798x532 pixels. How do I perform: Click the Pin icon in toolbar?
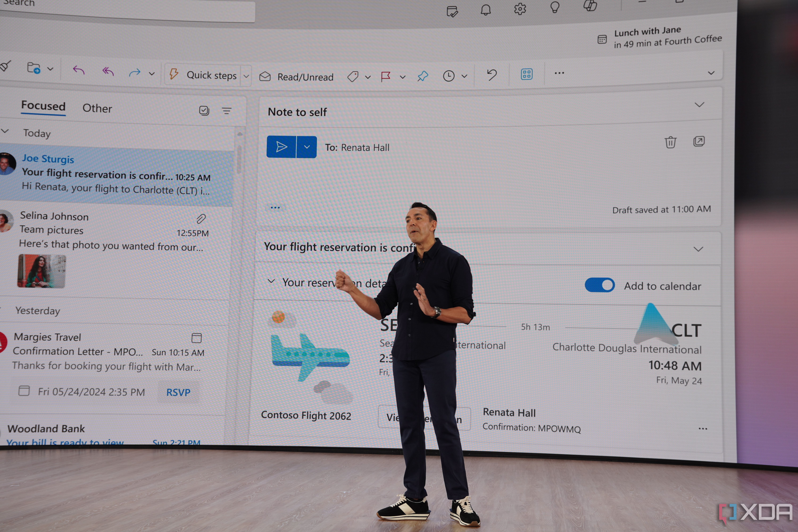coord(423,76)
